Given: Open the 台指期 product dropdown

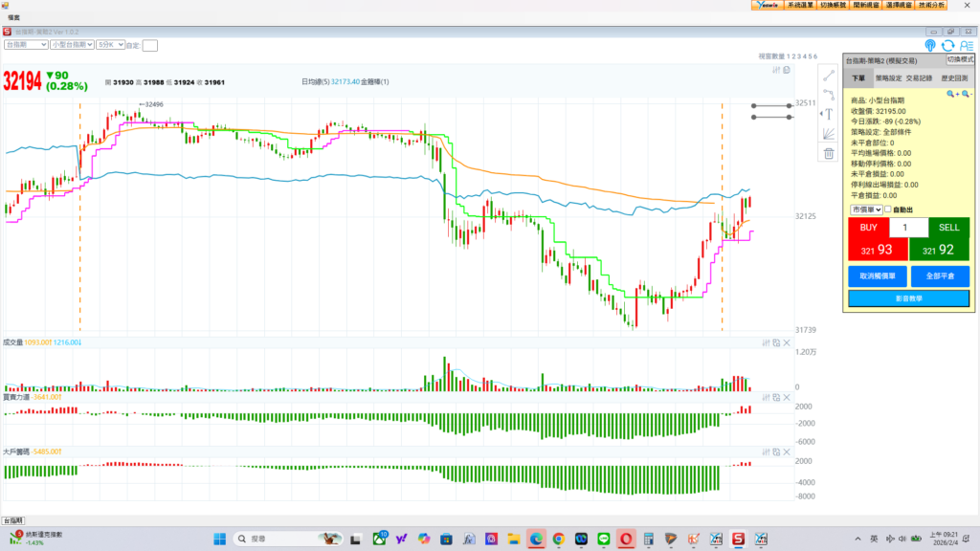Looking at the screenshot, I should 26,44.
